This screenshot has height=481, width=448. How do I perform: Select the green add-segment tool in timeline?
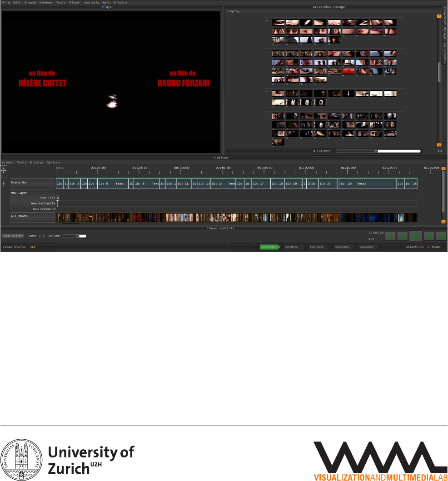(4, 184)
